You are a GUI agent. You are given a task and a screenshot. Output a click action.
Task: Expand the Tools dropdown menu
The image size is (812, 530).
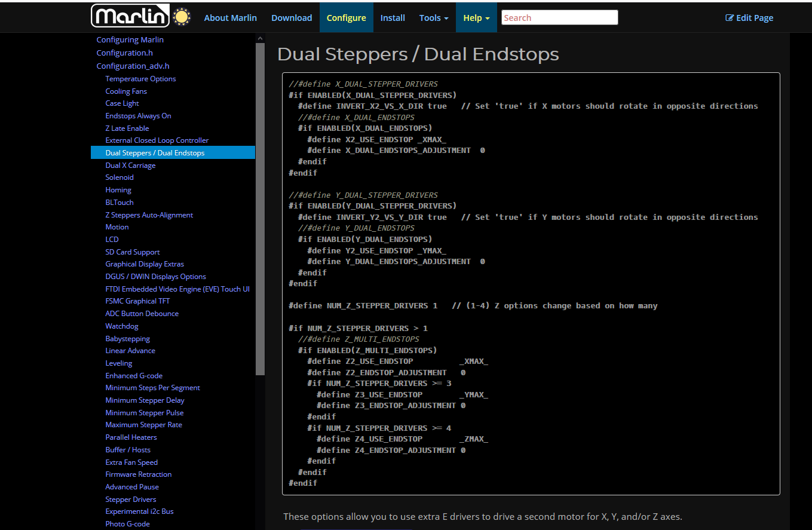(x=433, y=18)
